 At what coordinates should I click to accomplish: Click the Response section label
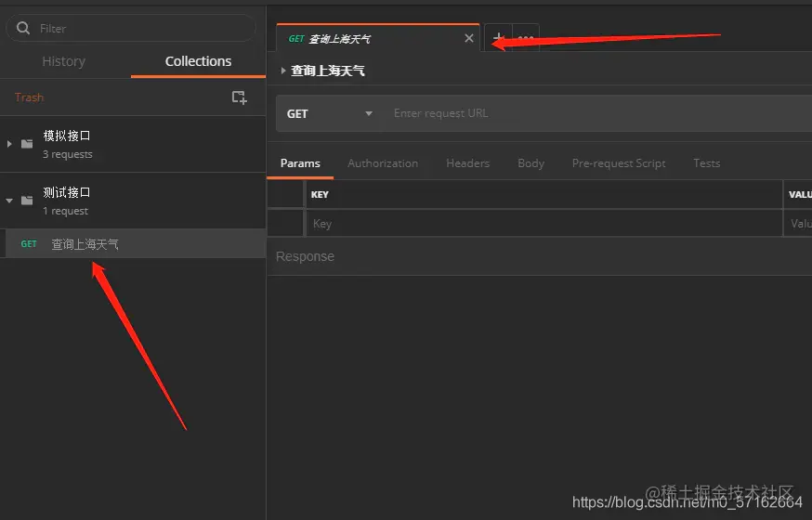305,256
